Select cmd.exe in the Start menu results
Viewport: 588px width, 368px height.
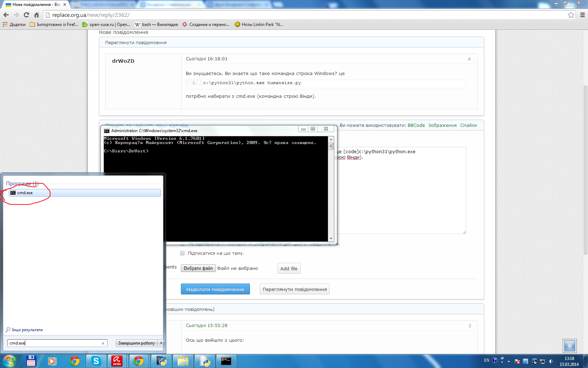(x=25, y=193)
